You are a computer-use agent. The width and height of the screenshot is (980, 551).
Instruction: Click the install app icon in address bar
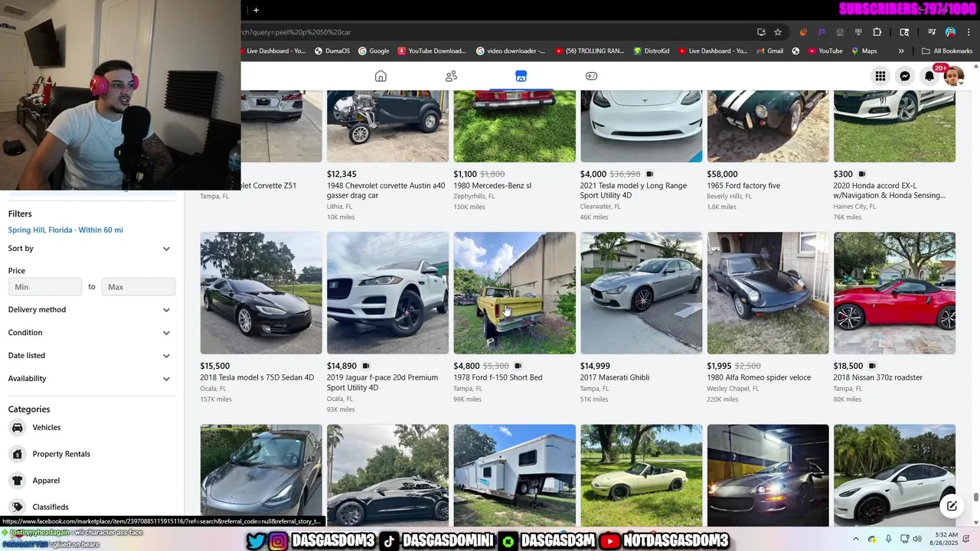click(x=761, y=32)
